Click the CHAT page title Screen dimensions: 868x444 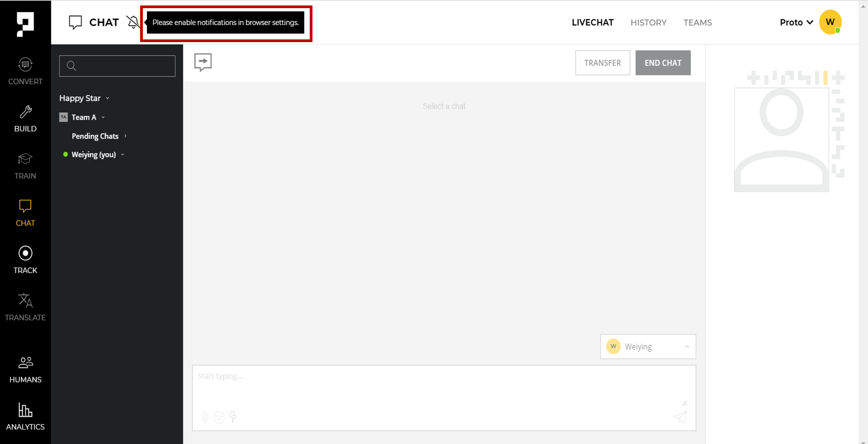coord(104,23)
